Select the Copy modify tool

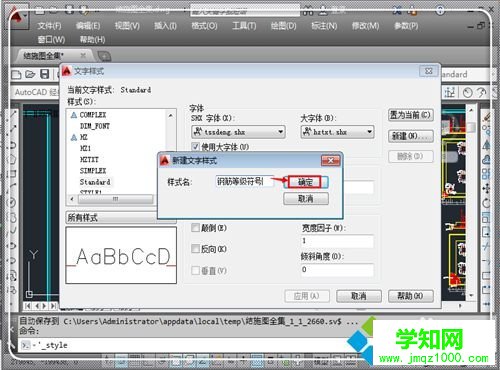486,130
